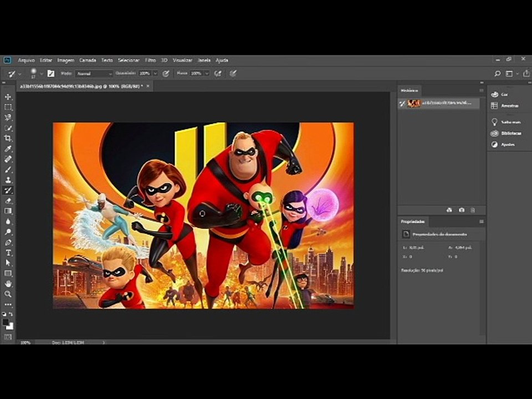This screenshot has width=532, height=399.
Task: Open the Imagem menu
Action: tap(65, 60)
